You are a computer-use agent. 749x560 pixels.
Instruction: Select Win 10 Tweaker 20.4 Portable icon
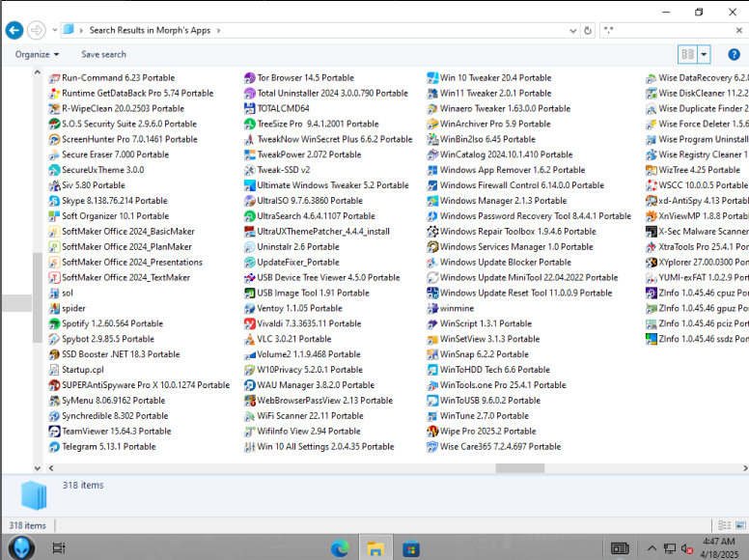point(432,78)
